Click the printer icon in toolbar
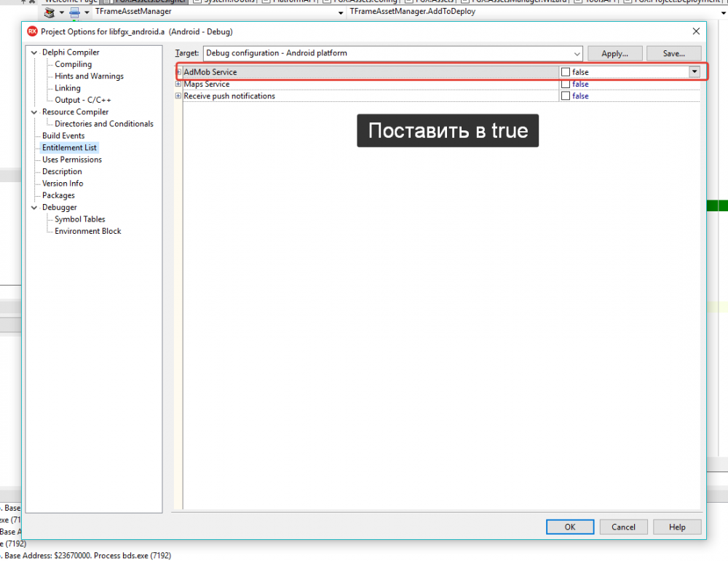 (x=74, y=12)
